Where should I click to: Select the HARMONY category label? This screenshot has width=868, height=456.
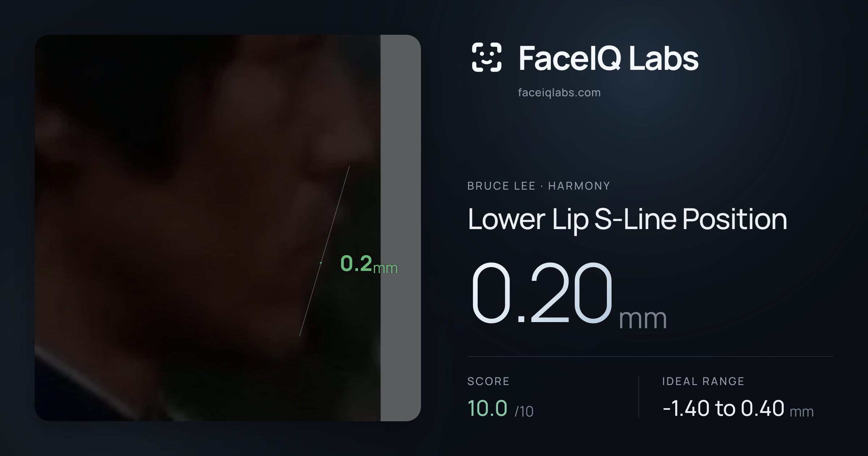point(579,186)
